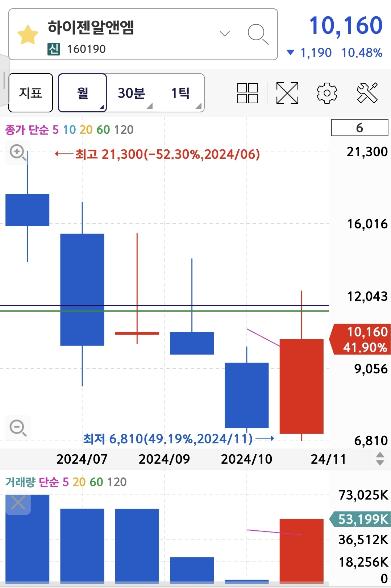391x588 pixels.
Task: Click the 2024/10 date axis label
Action: 247,459
